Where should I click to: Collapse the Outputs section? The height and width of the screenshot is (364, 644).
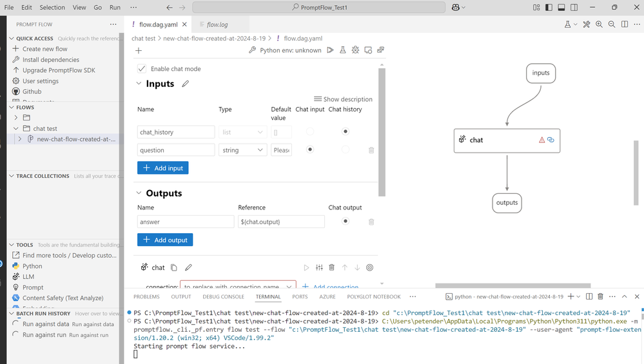coord(139,193)
